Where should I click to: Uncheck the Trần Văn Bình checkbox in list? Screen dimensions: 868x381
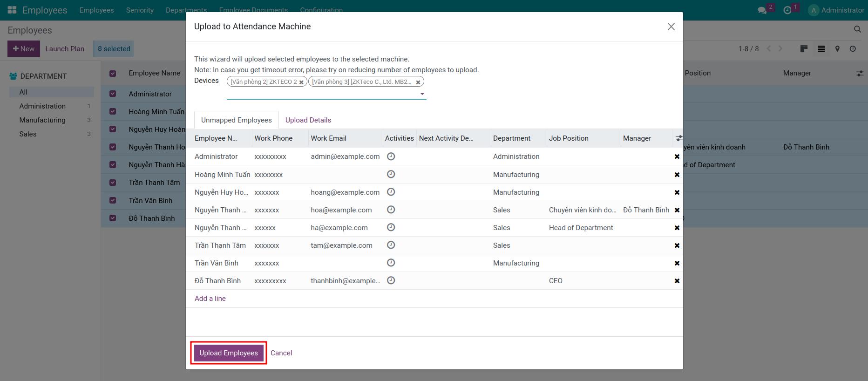[x=113, y=200]
